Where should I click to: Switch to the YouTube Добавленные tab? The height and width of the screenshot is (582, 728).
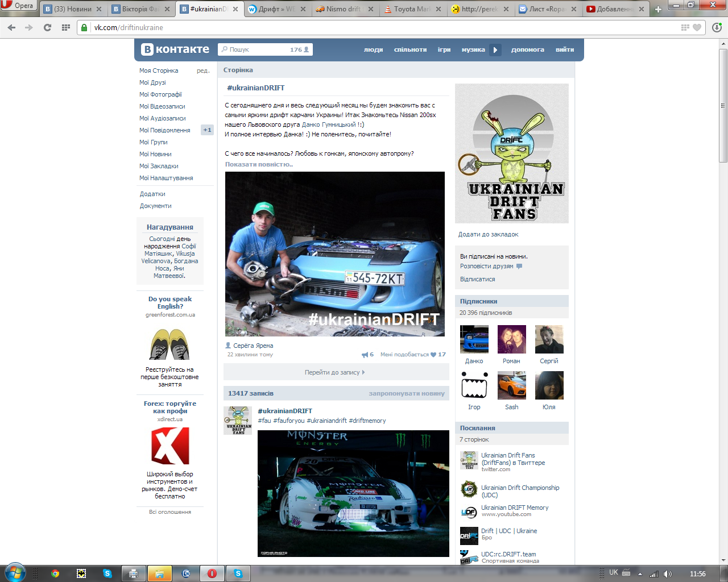tap(617, 9)
